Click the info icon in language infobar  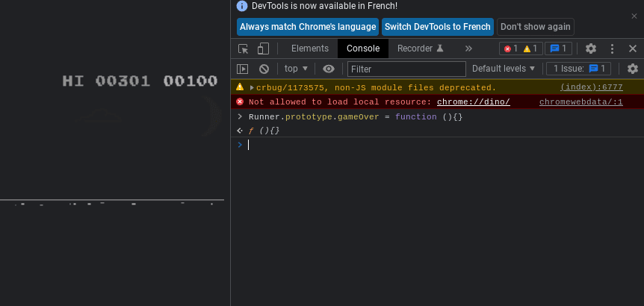(242, 6)
